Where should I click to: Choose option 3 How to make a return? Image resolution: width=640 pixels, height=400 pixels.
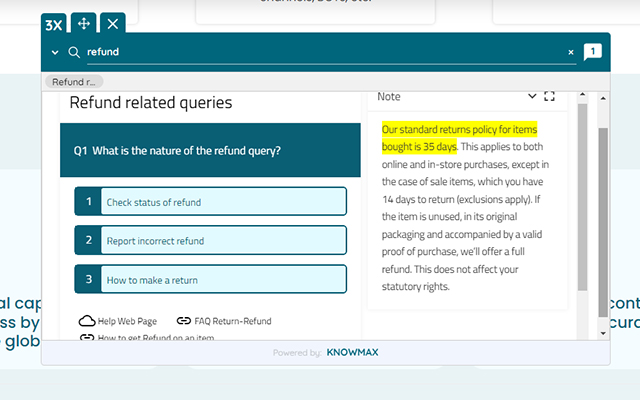(x=210, y=279)
